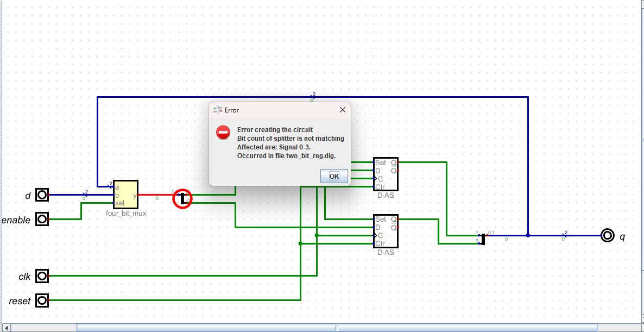The width and height of the screenshot is (644, 332).
Task: Toggle the d input pin
Action: [41, 194]
